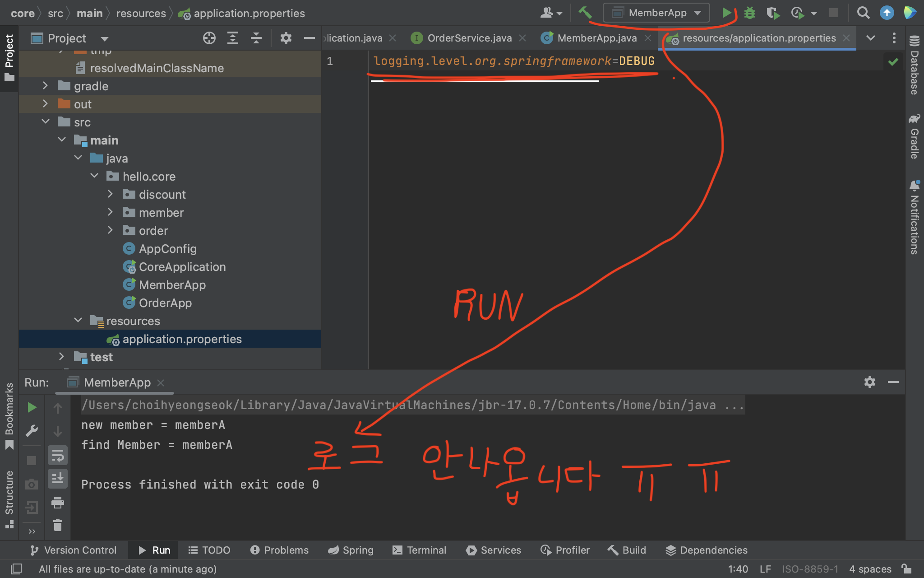Expand the gradle folder

click(45, 85)
